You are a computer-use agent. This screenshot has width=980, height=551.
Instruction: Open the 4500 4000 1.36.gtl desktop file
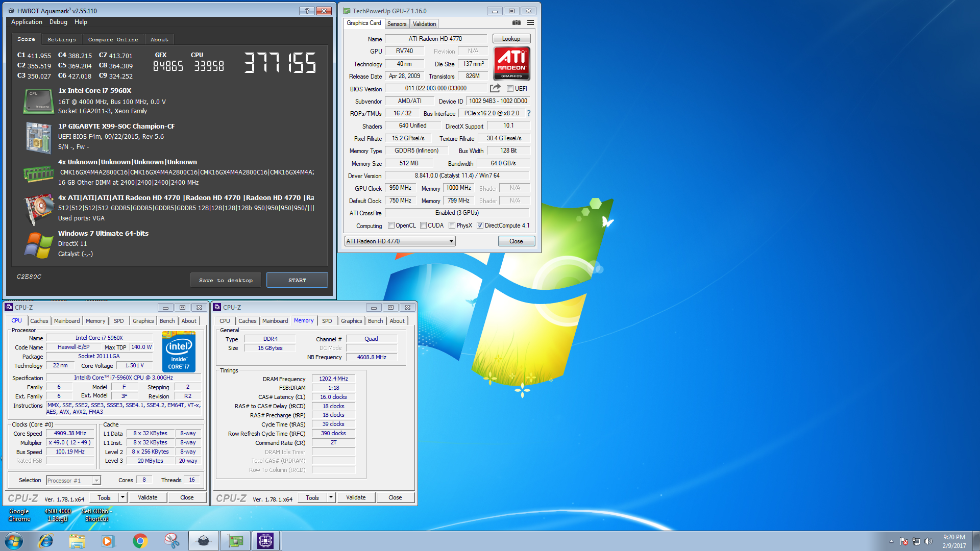tap(58, 515)
